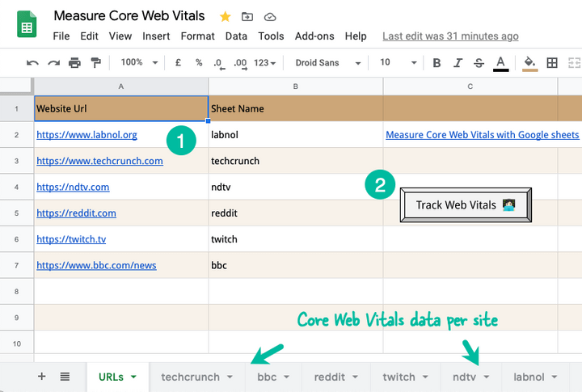
Task: Open the Add-ons menu
Action: click(314, 36)
